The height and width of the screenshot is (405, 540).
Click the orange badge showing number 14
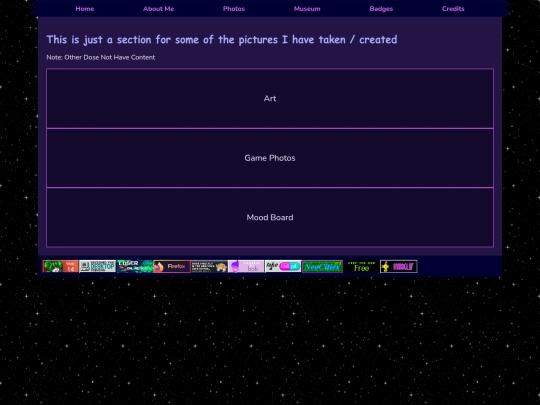coord(60,266)
